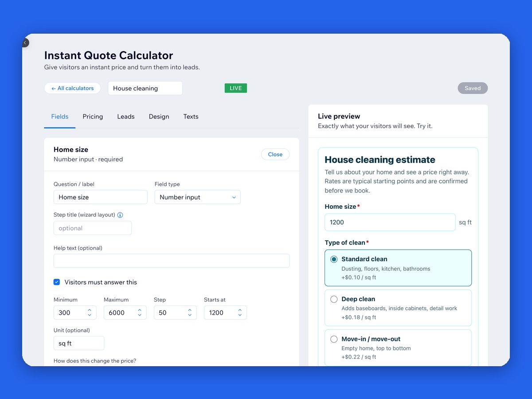The width and height of the screenshot is (532, 399).
Task: Click the 'How does this change the price?' label
Action: click(95, 361)
